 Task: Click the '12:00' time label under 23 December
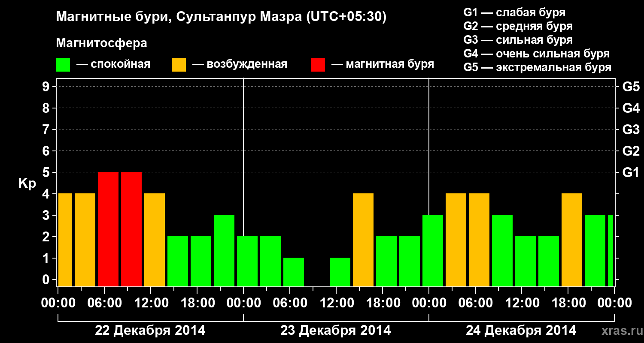pyautogui.click(x=337, y=303)
